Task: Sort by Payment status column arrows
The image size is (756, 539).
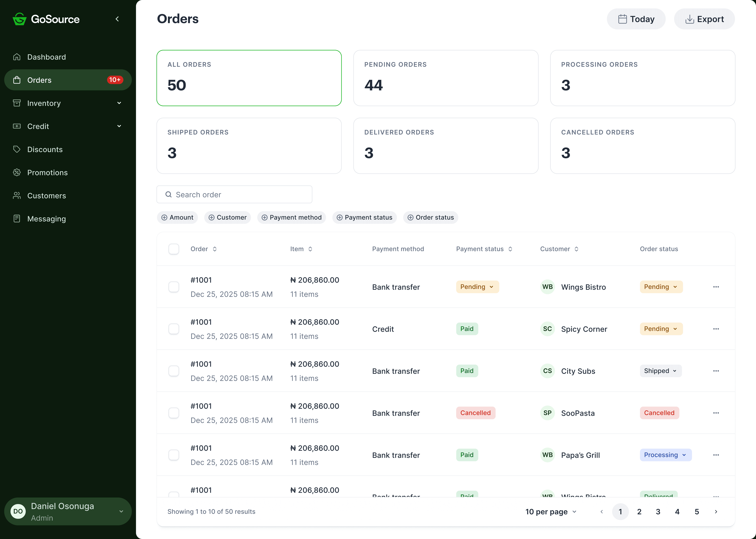Action: tap(510, 249)
